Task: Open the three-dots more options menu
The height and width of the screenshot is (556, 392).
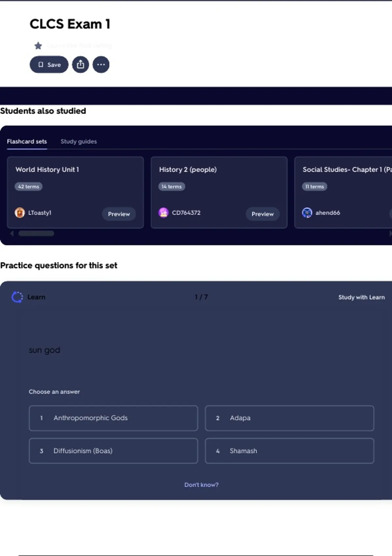Action: pos(101,64)
